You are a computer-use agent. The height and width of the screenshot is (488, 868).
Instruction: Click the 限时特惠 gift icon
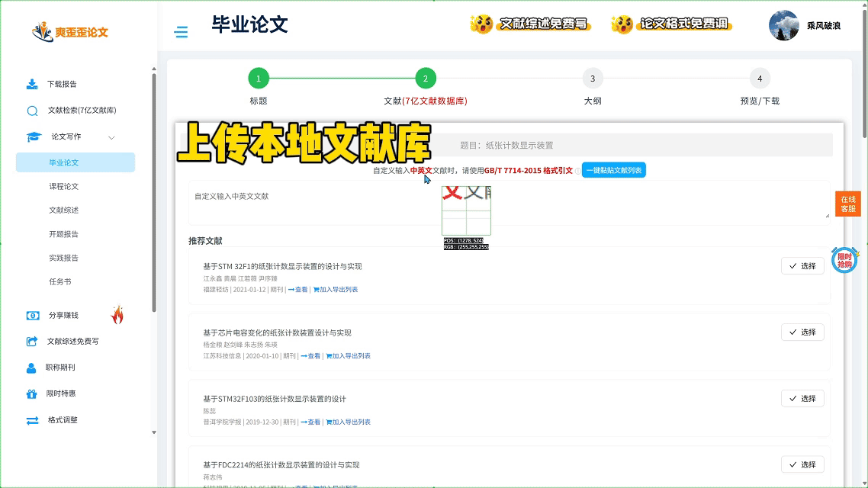[x=31, y=394]
